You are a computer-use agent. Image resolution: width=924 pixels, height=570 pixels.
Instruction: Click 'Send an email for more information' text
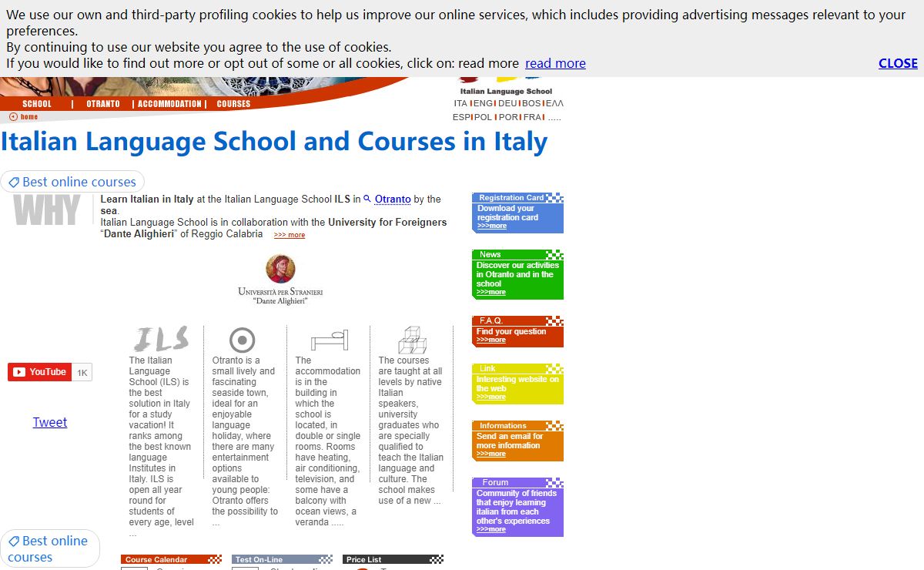(509, 441)
